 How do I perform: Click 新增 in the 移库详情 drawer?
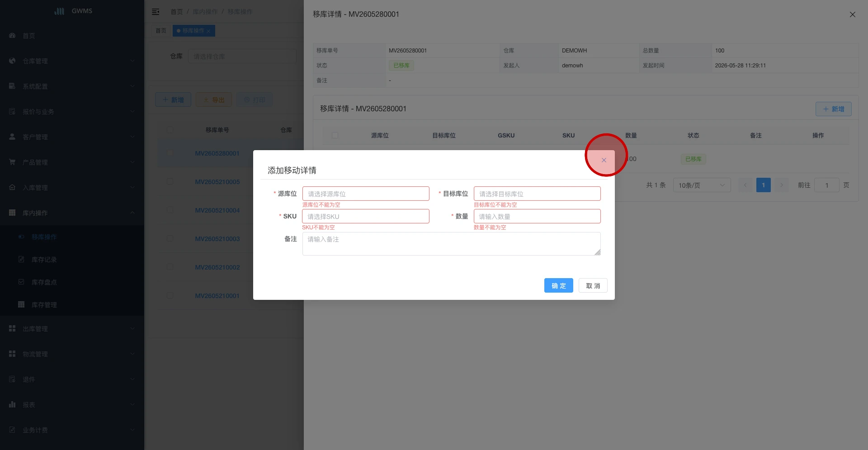834,109
